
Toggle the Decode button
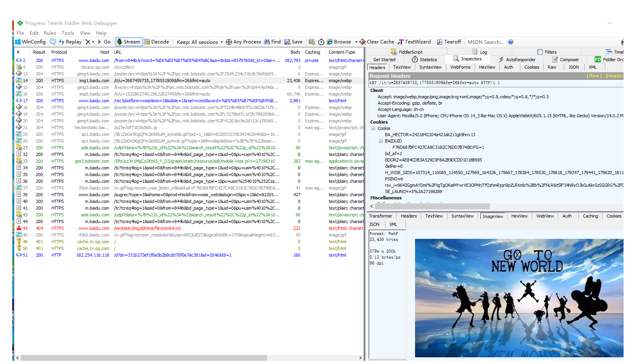(156, 42)
